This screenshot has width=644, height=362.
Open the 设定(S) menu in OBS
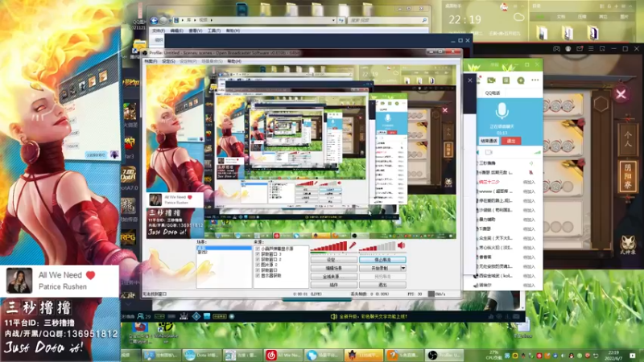168,61
